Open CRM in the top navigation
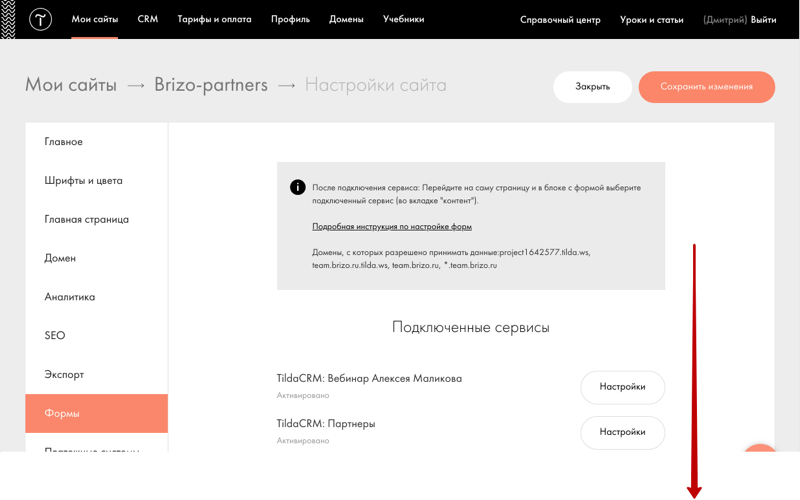 tap(147, 19)
